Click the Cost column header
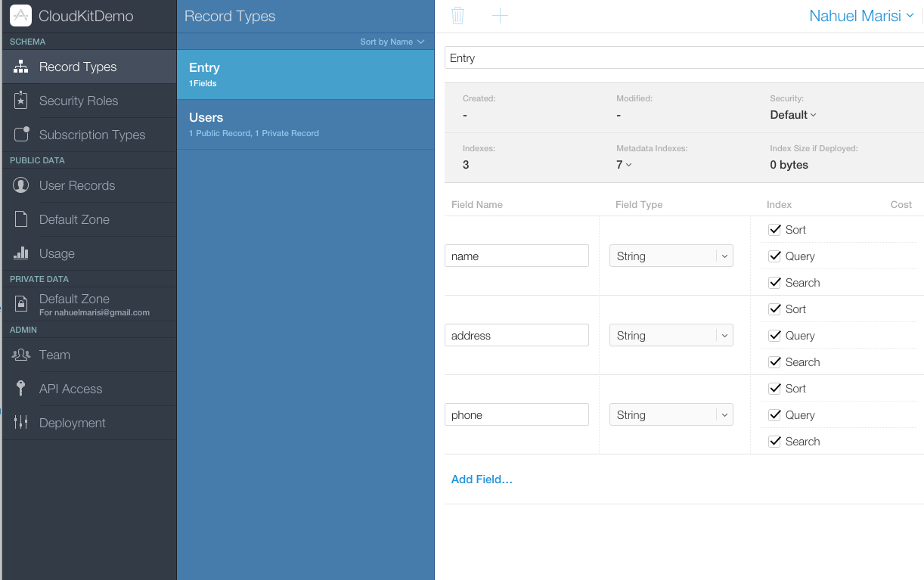Viewport: 924px width, 580px height. coord(901,205)
